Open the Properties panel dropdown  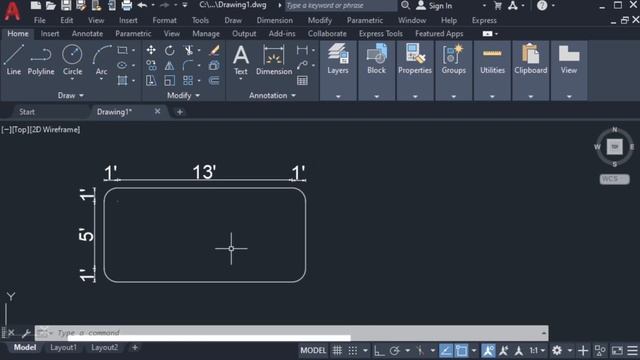point(415,97)
